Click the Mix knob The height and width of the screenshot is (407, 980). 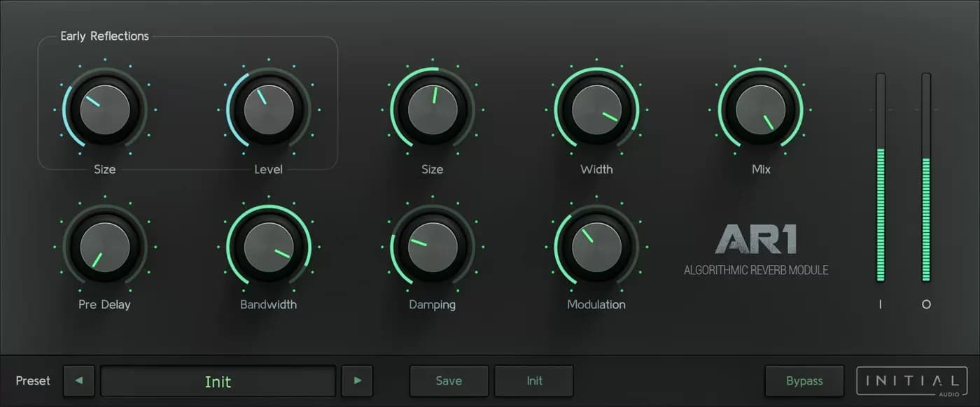761,110
